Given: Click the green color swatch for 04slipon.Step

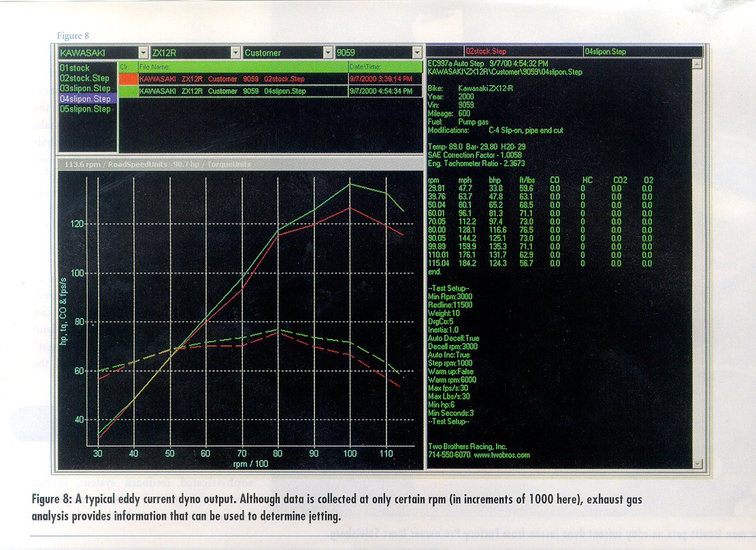Looking at the screenshot, I should [x=128, y=91].
